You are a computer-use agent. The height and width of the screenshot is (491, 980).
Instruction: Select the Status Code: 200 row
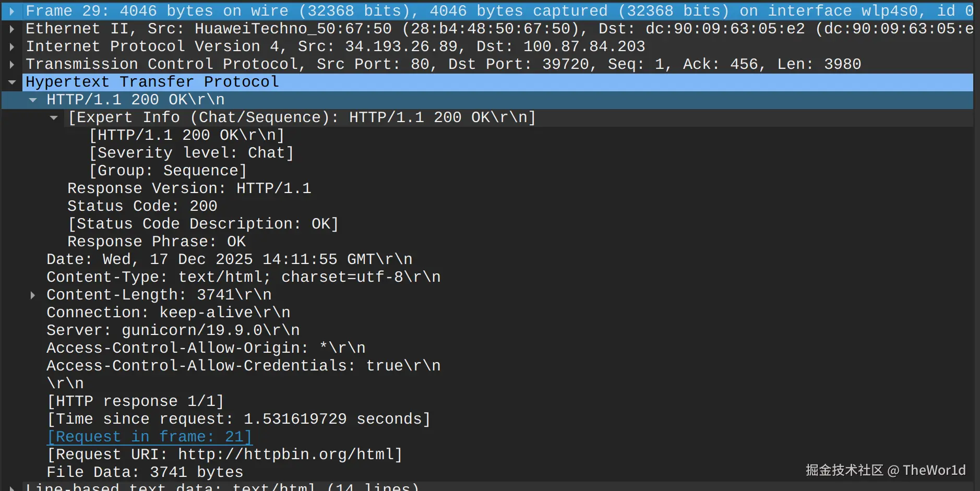click(142, 206)
